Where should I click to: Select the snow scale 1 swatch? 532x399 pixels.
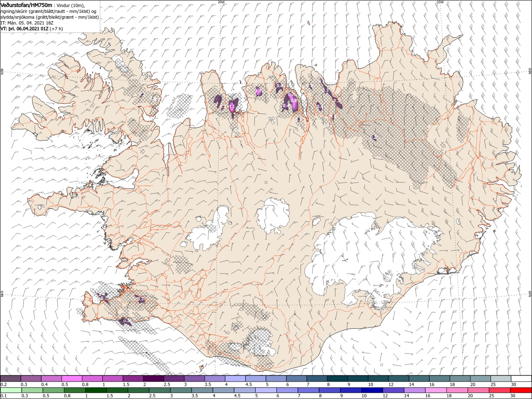[113, 379]
